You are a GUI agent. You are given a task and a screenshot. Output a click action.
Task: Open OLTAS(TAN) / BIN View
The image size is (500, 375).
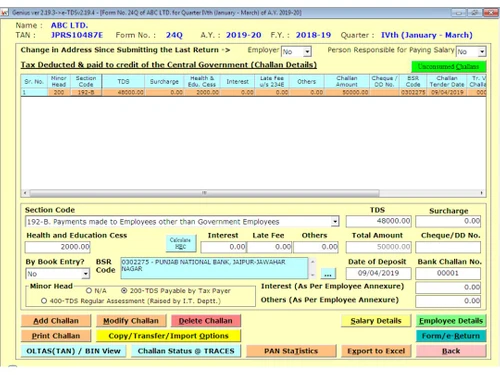click(x=73, y=351)
